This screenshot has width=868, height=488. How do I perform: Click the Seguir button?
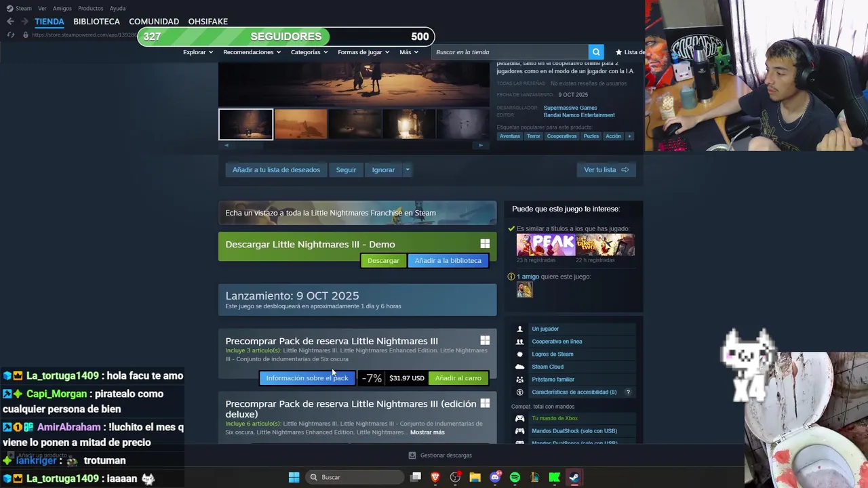pos(346,170)
